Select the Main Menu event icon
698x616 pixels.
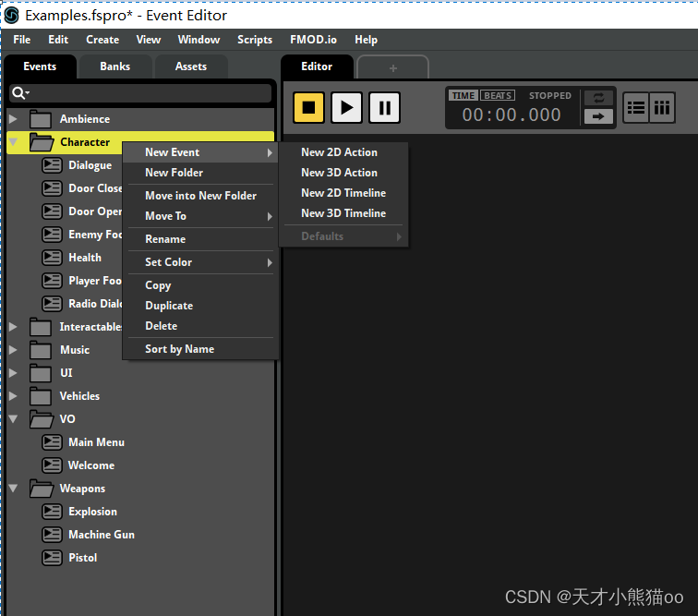[x=52, y=442]
